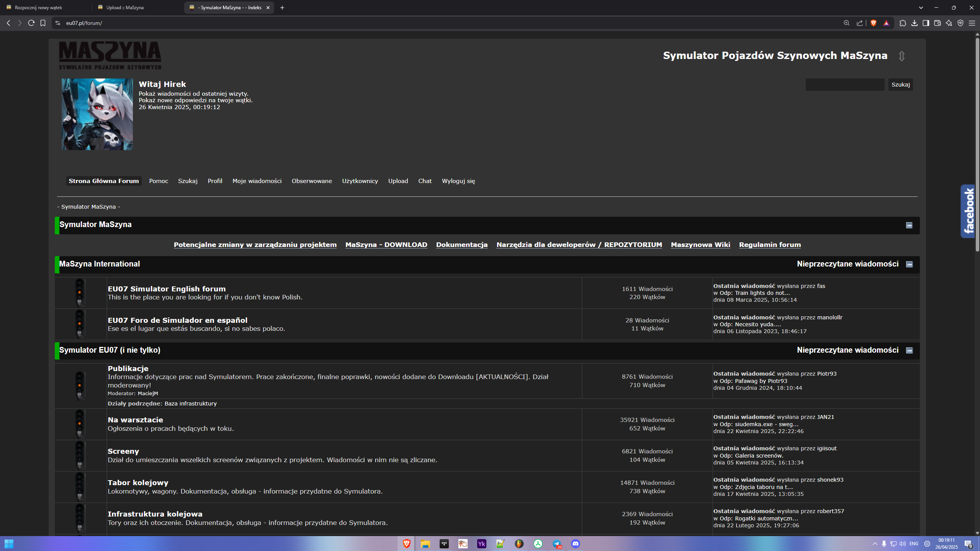Open Moje wiadomości menu item
Screen dimensions: 980x551
(257, 181)
